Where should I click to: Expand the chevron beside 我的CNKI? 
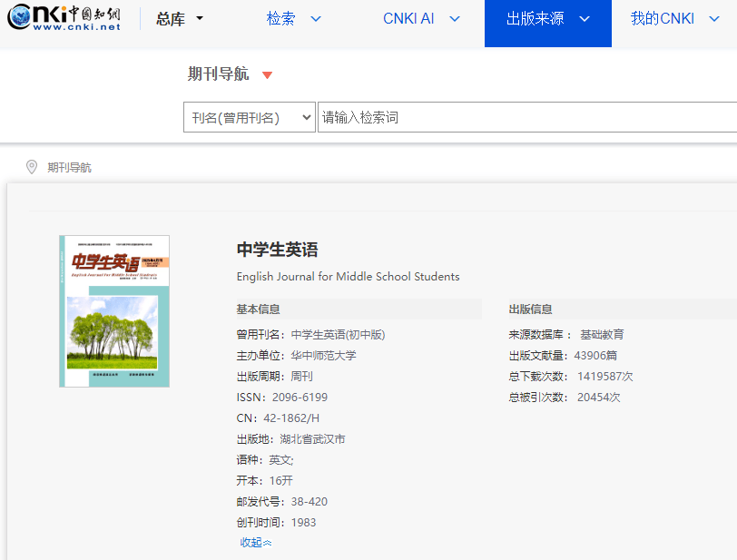(714, 19)
